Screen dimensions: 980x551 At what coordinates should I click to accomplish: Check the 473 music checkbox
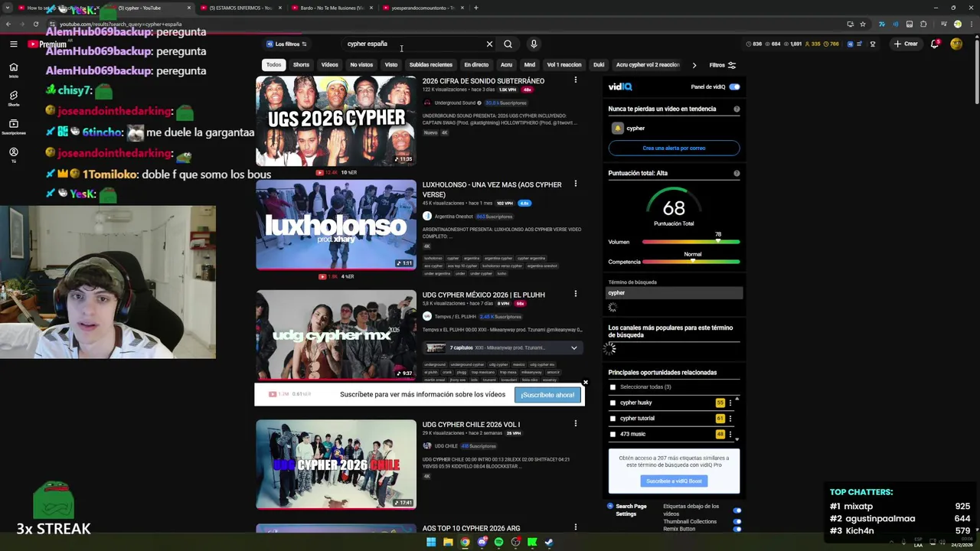pos(612,434)
